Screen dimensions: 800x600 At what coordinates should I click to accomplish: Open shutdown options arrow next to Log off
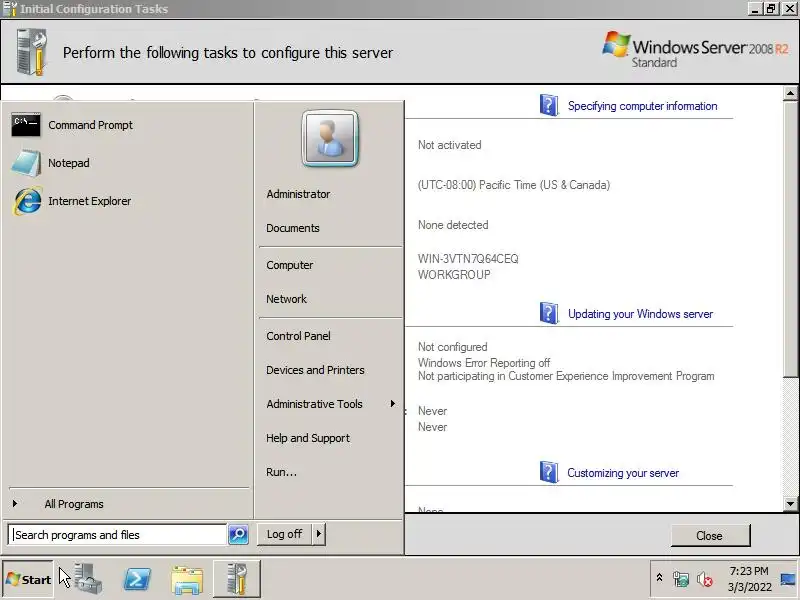[318, 534]
